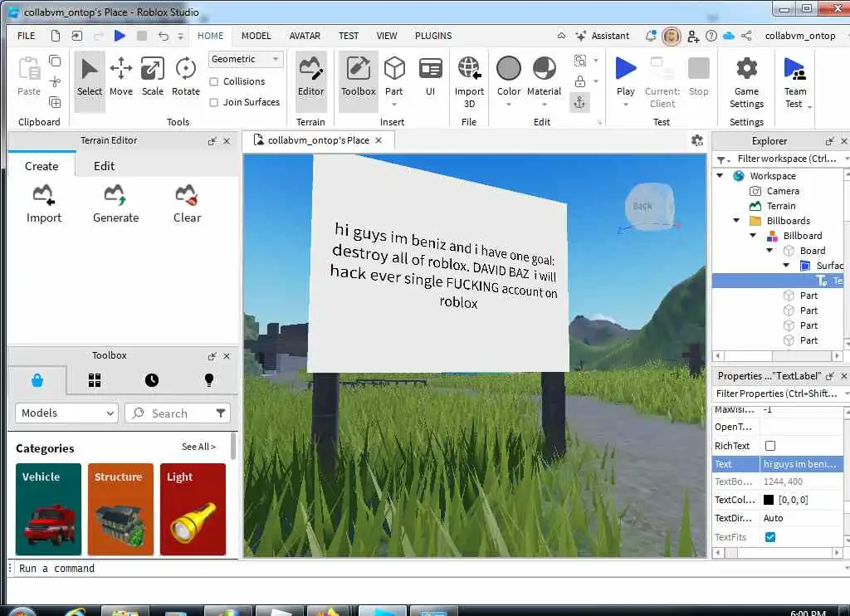This screenshot has height=616, width=850.
Task: Collapse the Board part node
Action: point(769,251)
